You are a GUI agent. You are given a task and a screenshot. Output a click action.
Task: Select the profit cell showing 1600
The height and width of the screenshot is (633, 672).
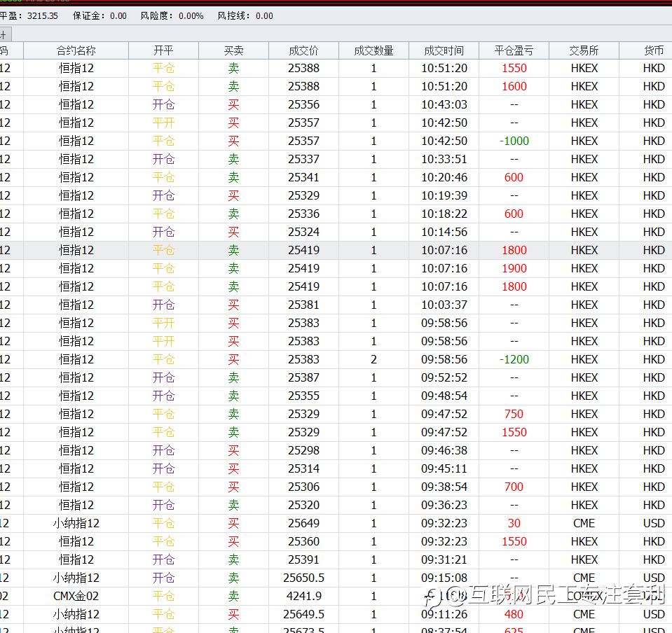[x=514, y=87]
